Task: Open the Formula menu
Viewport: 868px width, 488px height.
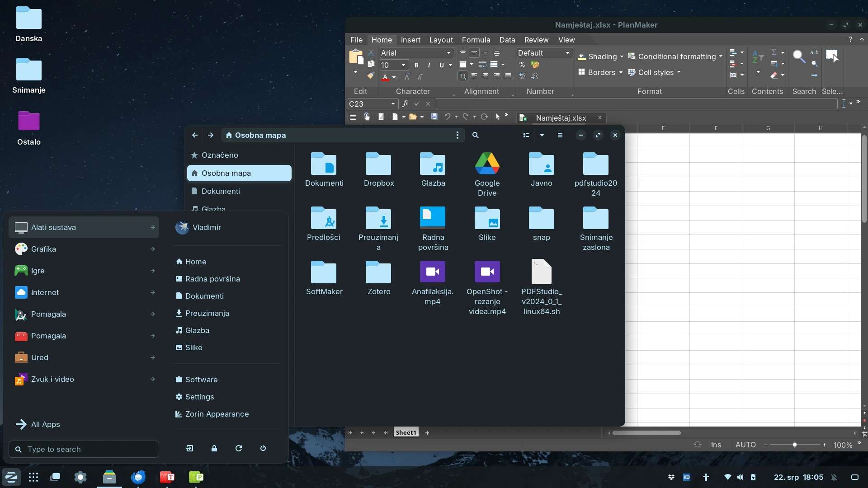Action: [476, 40]
